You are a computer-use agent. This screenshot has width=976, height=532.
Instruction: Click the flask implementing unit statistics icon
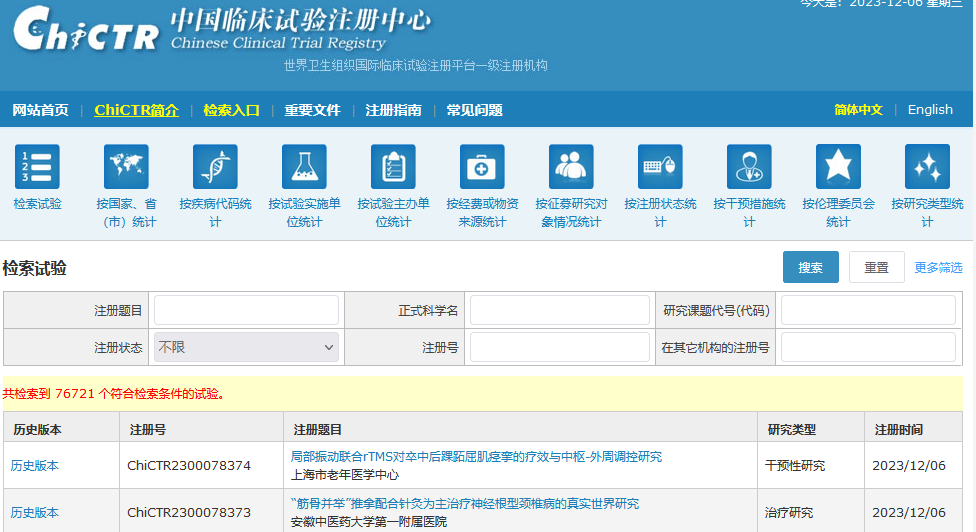point(304,167)
